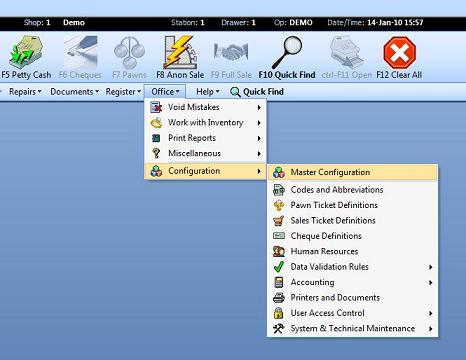The width and height of the screenshot is (466, 360).
Task: Click the Accounting calculator icon
Action: point(279,282)
